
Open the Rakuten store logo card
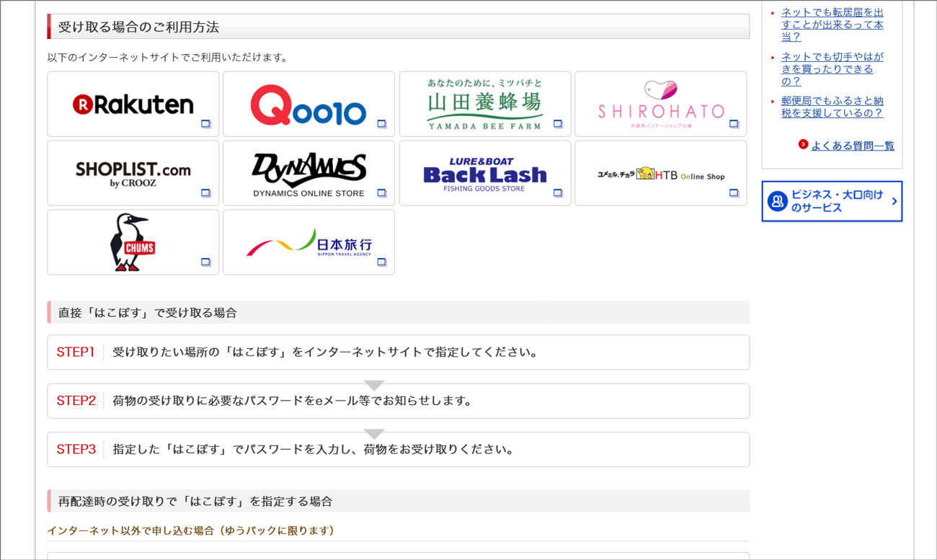coord(133,104)
